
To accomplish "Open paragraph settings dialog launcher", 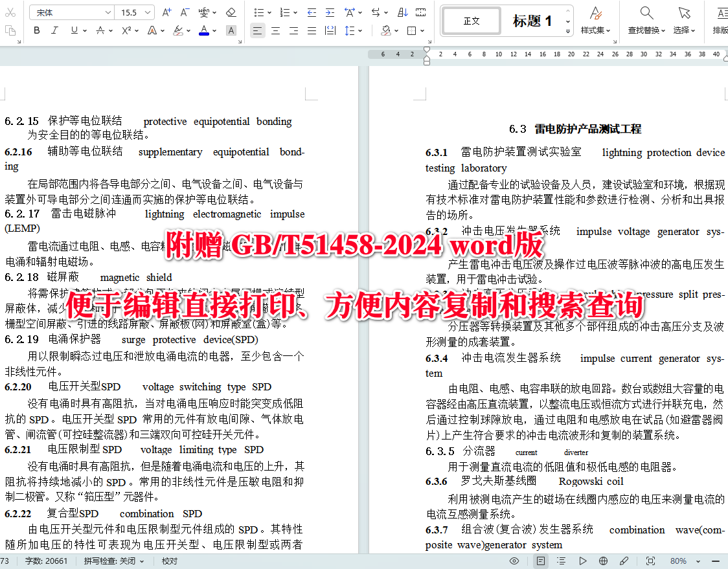I will point(430,41).
